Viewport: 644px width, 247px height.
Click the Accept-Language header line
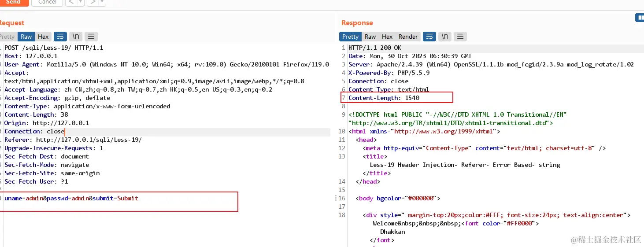coord(138,89)
